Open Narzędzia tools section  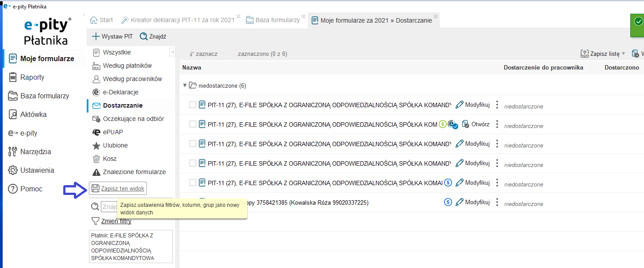[30, 151]
